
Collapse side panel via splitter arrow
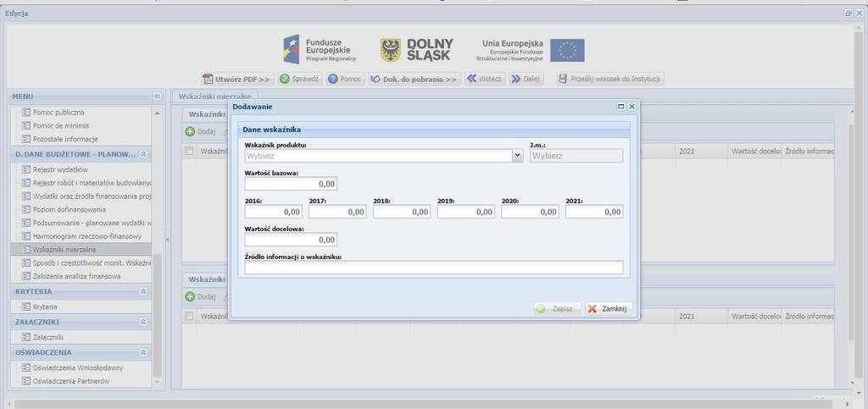(x=168, y=240)
